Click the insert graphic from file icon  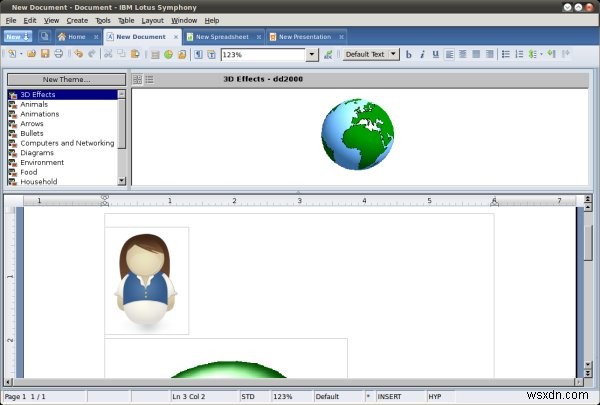pos(182,54)
